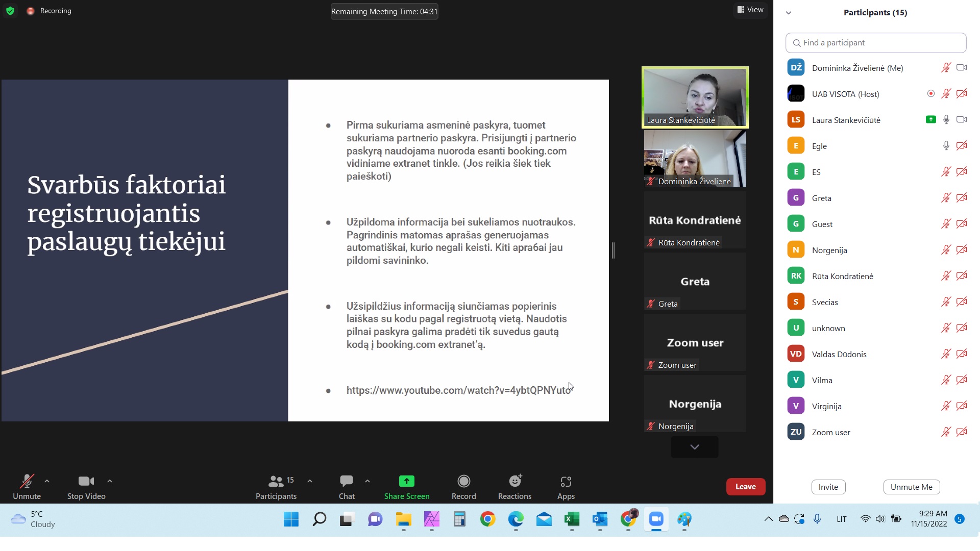Screen dimensions: 980x551
Task: Open the Reactions emoji icon
Action: [515, 481]
